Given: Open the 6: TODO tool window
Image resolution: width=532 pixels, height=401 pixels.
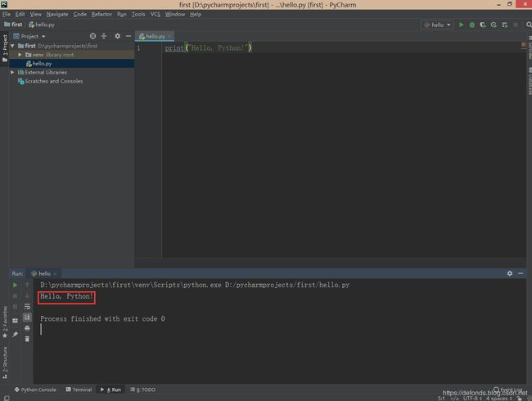Looking at the screenshot, I should pyautogui.click(x=143, y=390).
